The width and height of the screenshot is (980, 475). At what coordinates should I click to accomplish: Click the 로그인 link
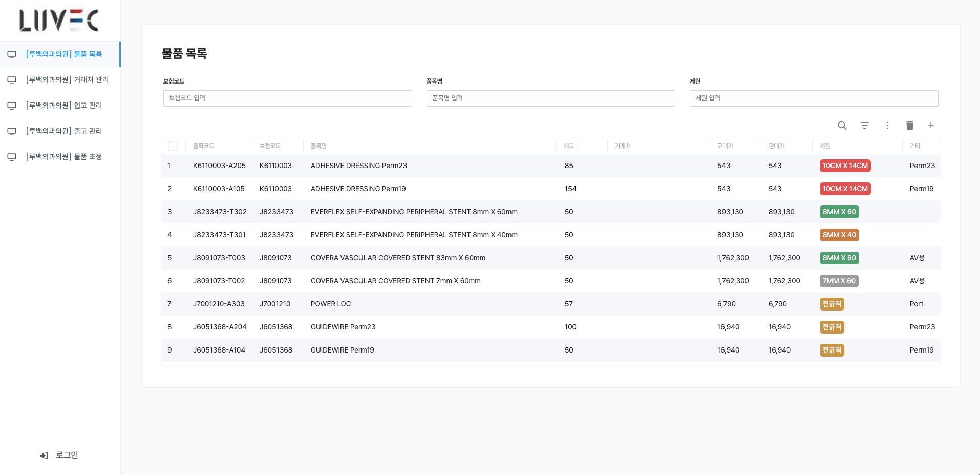coord(67,455)
